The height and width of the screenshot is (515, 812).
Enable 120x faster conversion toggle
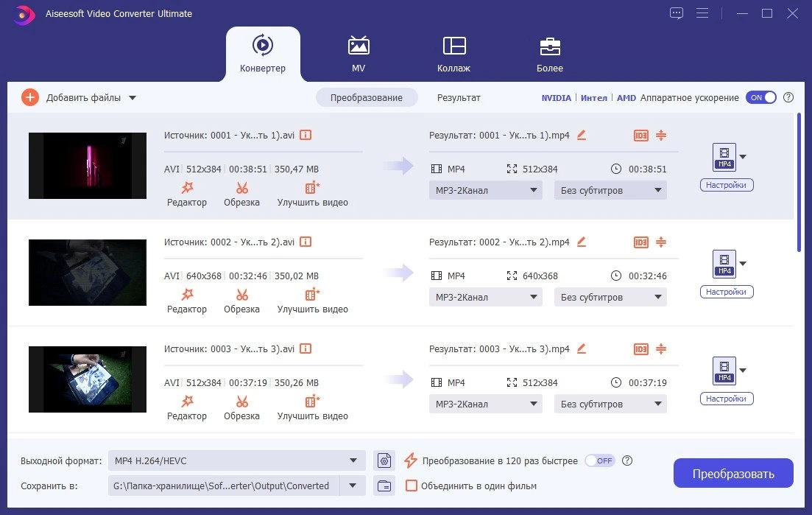[600, 460]
